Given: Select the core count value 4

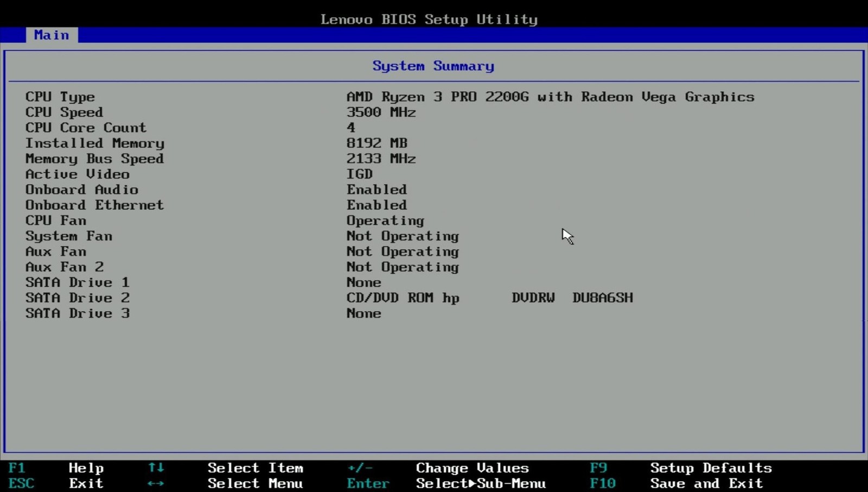Looking at the screenshot, I should pyautogui.click(x=351, y=128).
